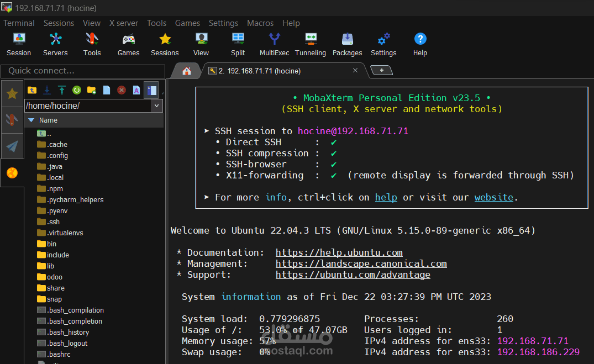
Task: Open the X server menu
Action: point(124,23)
